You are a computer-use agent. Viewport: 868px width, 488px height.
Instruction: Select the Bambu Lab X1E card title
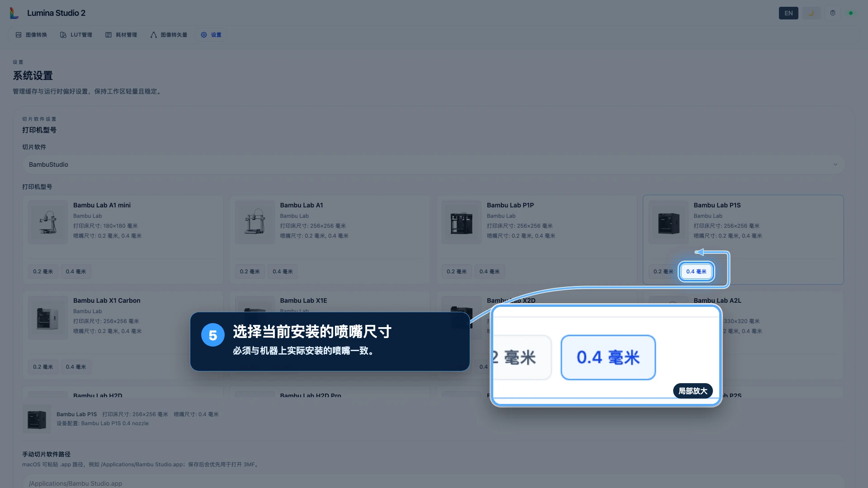tap(303, 300)
